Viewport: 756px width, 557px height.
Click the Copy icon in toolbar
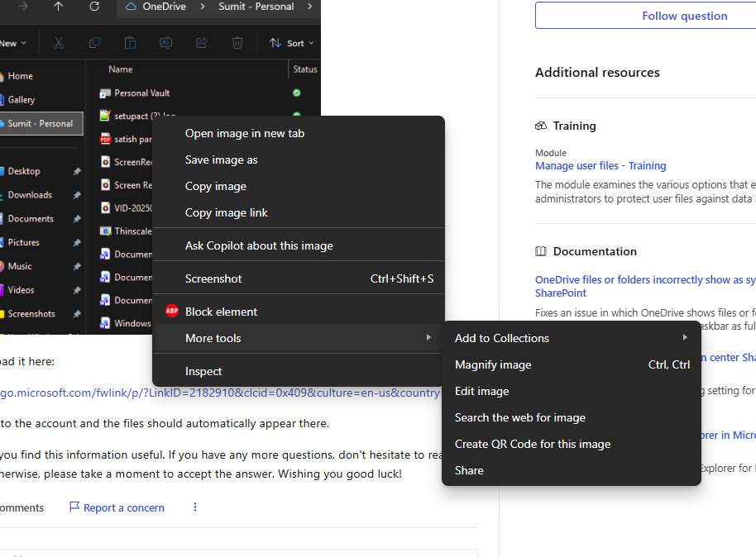94,43
